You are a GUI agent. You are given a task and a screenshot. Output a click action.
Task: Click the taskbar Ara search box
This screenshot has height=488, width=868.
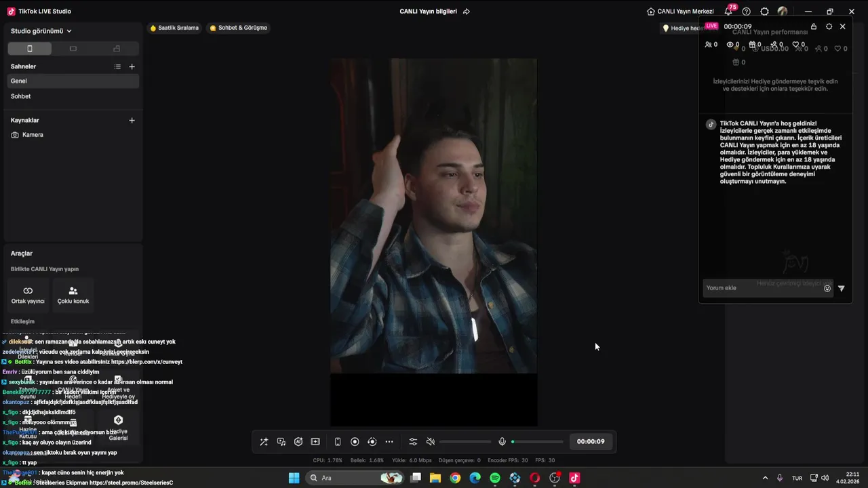(354, 478)
